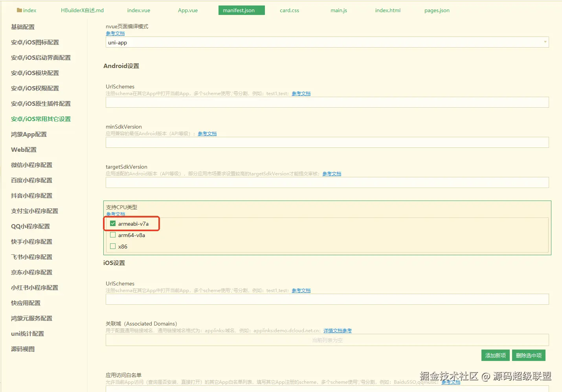Open QQ小程序配置 section

point(30,226)
